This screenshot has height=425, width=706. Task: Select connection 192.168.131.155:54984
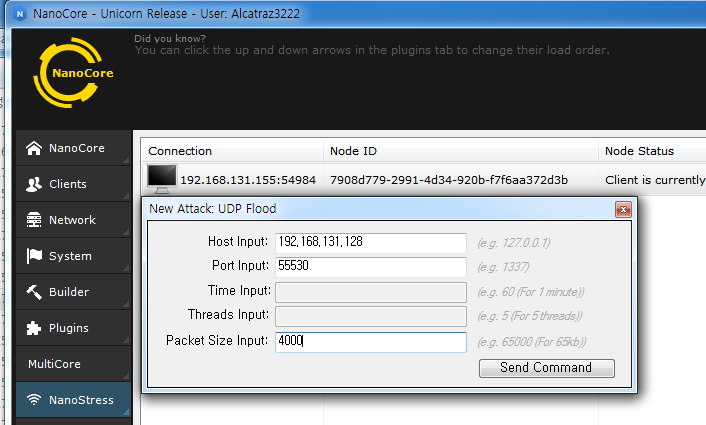[248, 180]
